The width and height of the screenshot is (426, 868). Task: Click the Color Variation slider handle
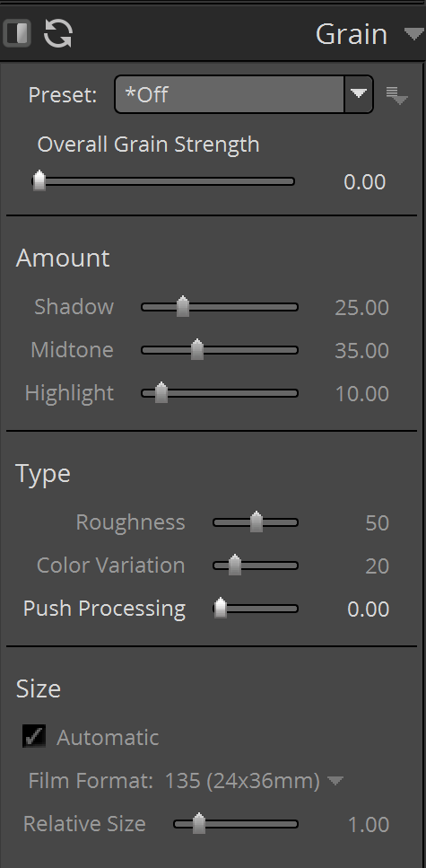click(235, 566)
